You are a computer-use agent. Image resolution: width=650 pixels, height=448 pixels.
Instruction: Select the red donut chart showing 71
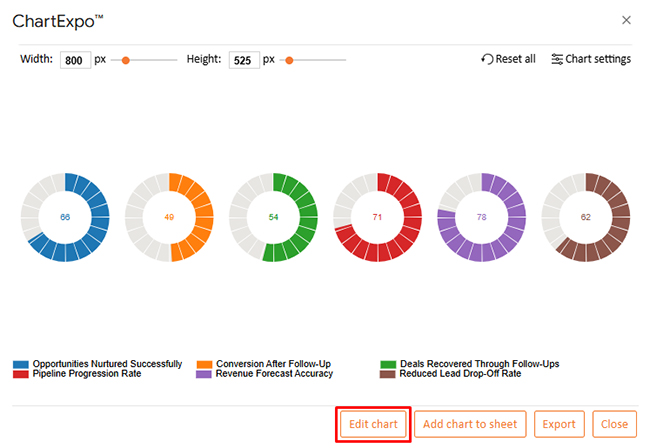click(x=377, y=217)
